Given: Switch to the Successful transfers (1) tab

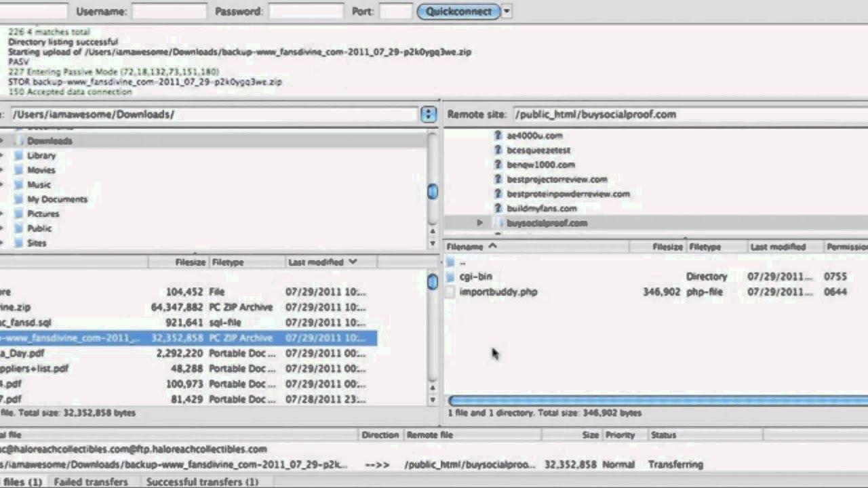Looking at the screenshot, I should coord(202,482).
